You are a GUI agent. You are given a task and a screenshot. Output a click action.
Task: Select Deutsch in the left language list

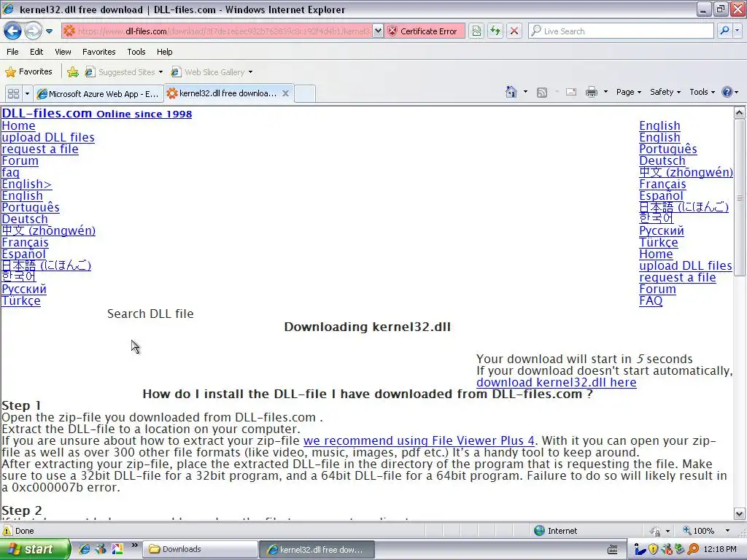pyautogui.click(x=25, y=219)
